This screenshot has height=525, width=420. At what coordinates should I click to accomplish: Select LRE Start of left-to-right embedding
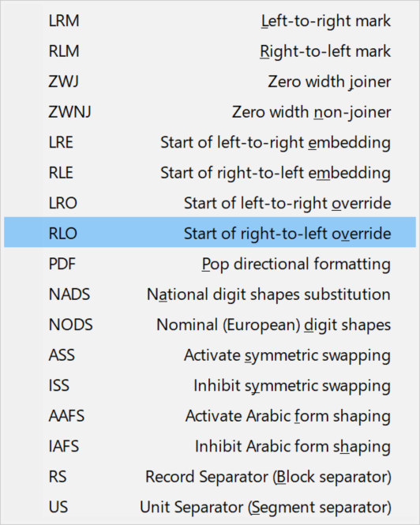[210, 142]
